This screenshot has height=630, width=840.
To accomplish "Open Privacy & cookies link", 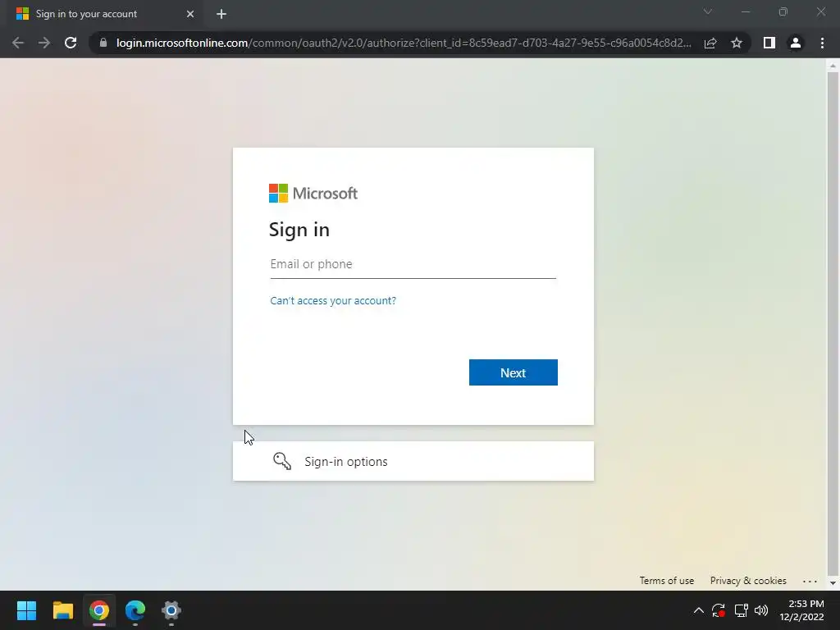I will point(748,581).
